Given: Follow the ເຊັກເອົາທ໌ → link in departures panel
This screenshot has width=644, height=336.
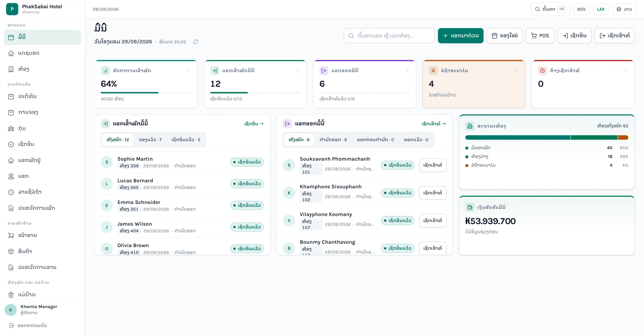Looking at the screenshot, I should point(434,124).
